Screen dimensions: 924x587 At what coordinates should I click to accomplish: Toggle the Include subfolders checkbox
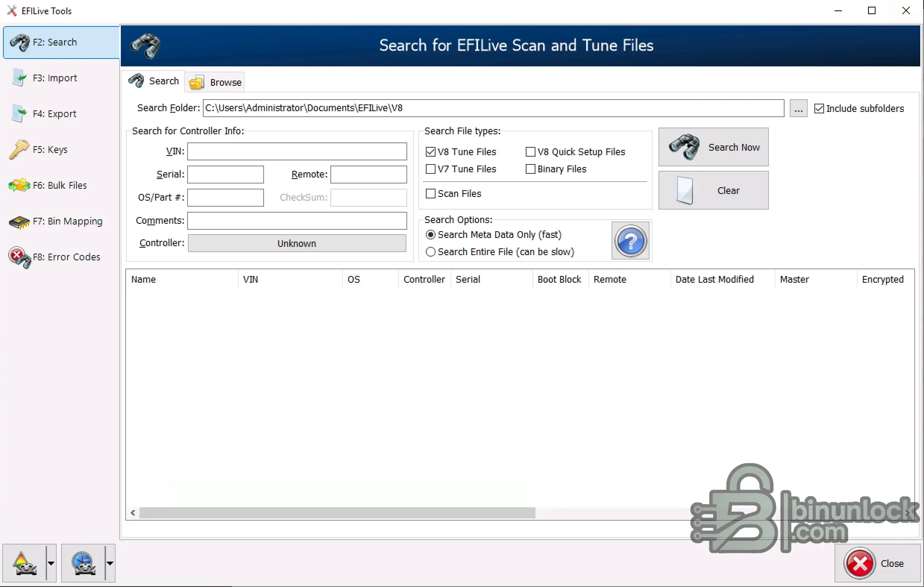click(x=859, y=109)
